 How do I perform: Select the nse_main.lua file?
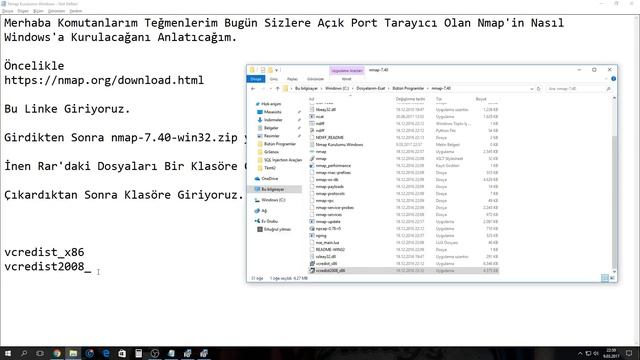(x=327, y=242)
